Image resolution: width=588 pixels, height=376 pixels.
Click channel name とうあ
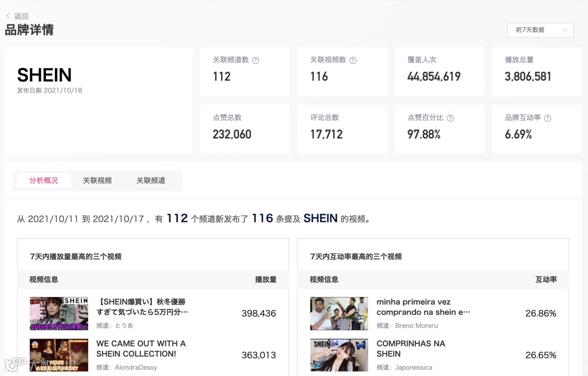click(x=124, y=325)
